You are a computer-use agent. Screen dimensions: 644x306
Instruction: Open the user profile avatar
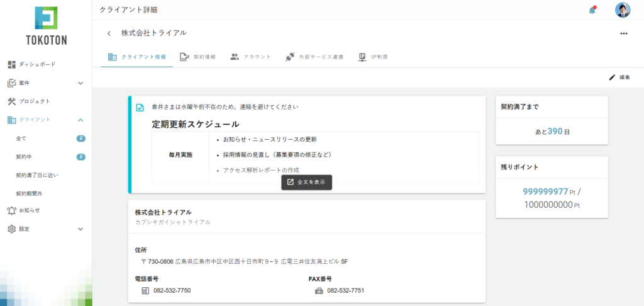(x=623, y=10)
